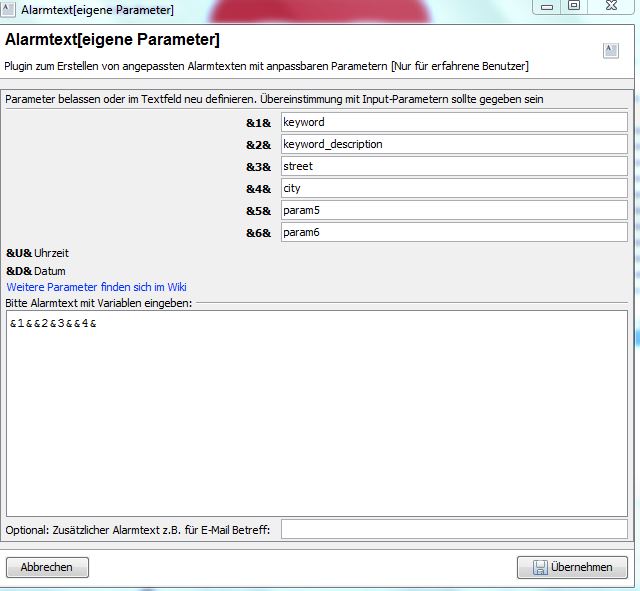Click into the &3& street field
This screenshot has height=591, width=640.
pyautogui.click(x=453, y=166)
